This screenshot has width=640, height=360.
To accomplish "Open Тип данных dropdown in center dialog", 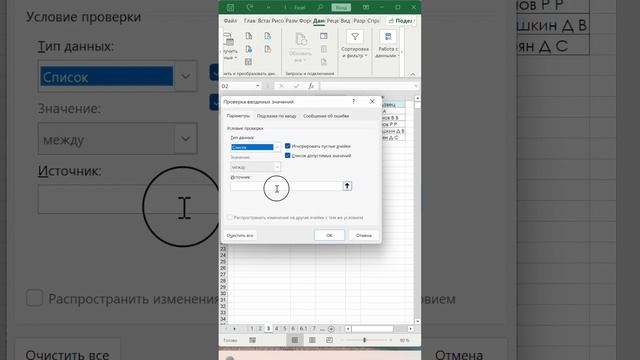I will (277, 147).
